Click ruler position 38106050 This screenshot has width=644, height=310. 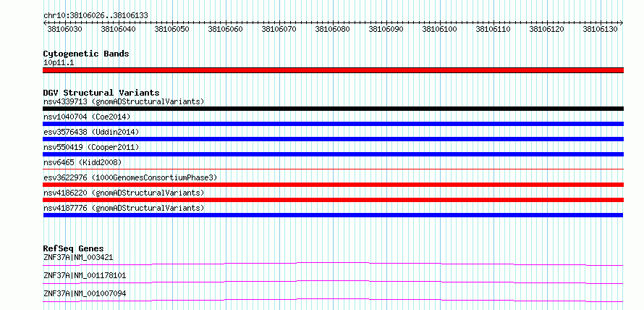point(171,29)
